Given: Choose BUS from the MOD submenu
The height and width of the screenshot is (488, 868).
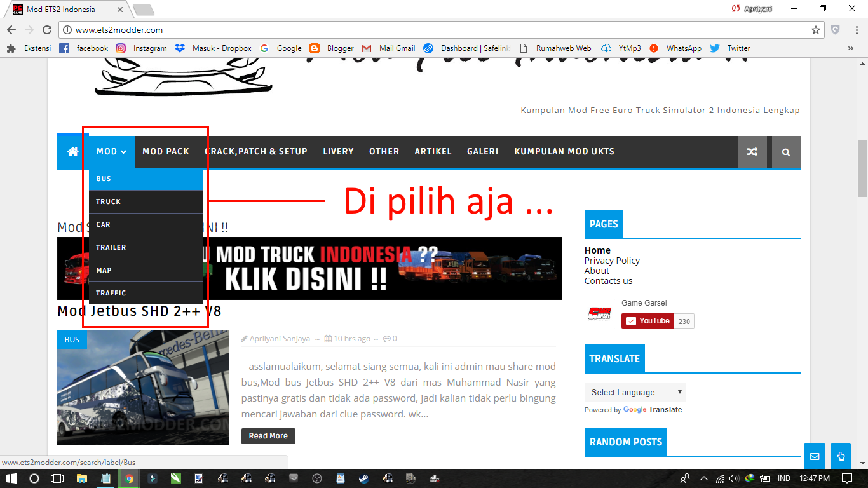Looking at the screenshot, I should [146, 179].
